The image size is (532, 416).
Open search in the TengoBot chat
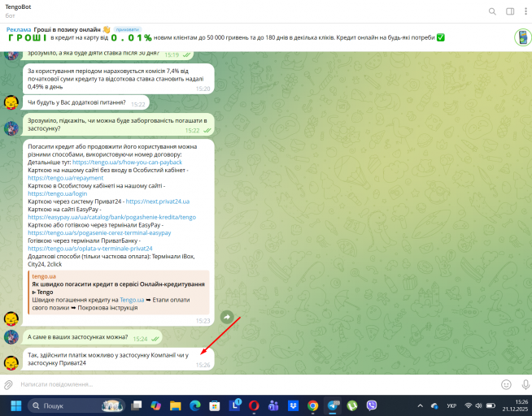click(492, 11)
